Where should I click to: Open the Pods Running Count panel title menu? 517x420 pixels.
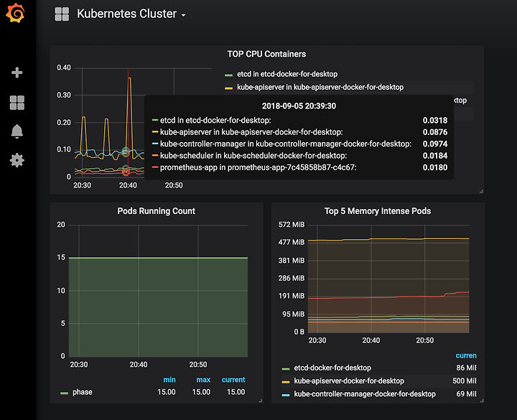tap(157, 211)
